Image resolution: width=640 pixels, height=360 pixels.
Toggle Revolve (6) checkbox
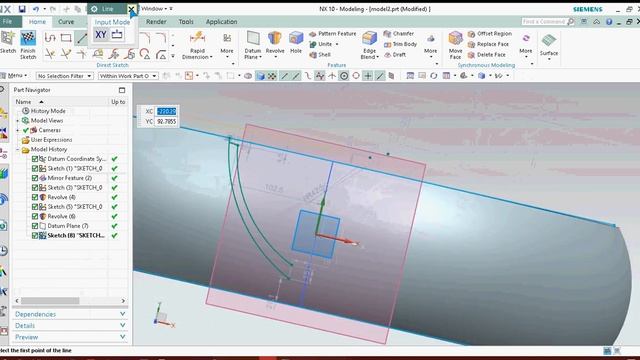coord(35,216)
